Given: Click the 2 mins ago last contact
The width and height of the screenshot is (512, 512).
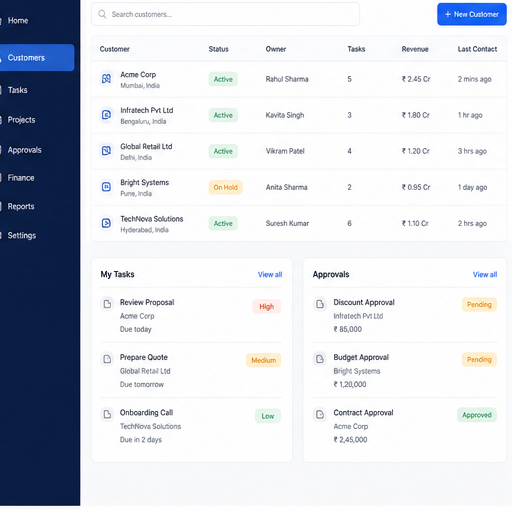Looking at the screenshot, I should pyautogui.click(x=474, y=79).
